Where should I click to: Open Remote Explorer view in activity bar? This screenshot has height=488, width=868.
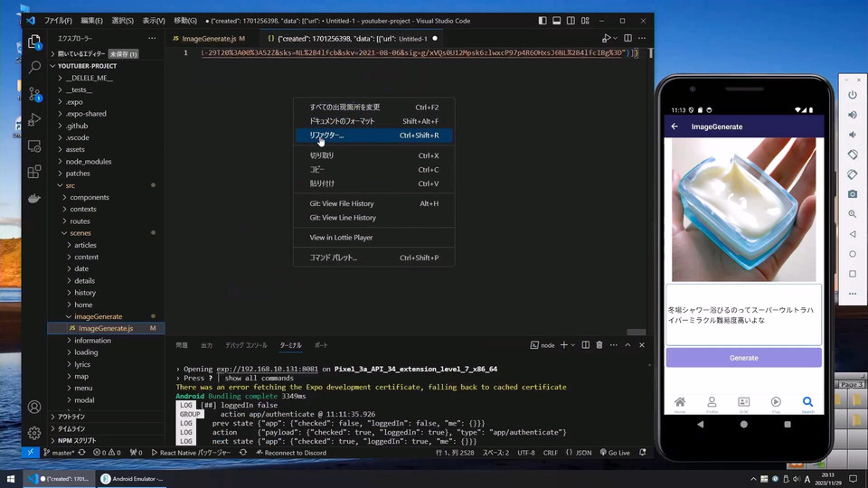(x=34, y=146)
